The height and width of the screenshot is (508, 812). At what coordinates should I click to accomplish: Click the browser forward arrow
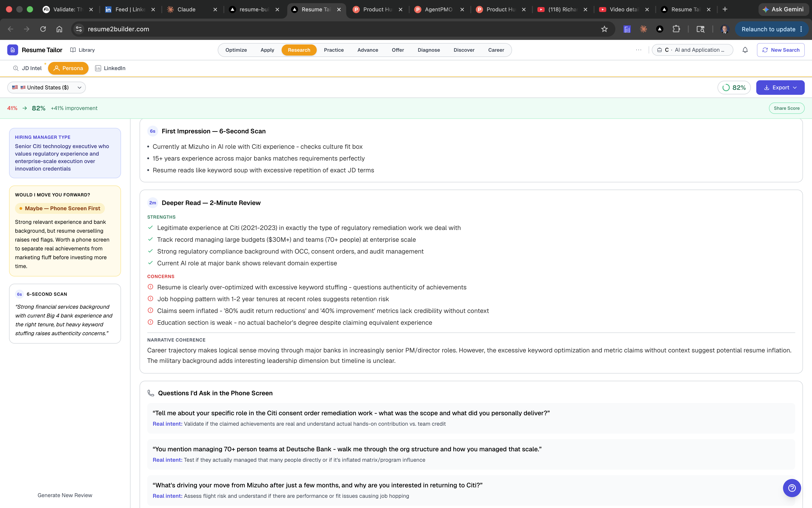point(27,29)
